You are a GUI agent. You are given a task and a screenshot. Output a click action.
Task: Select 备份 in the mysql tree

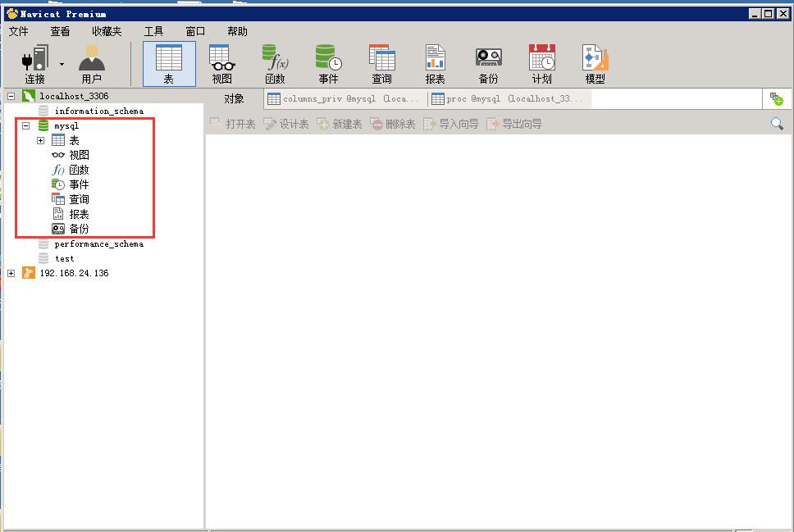pyautogui.click(x=79, y=229)
